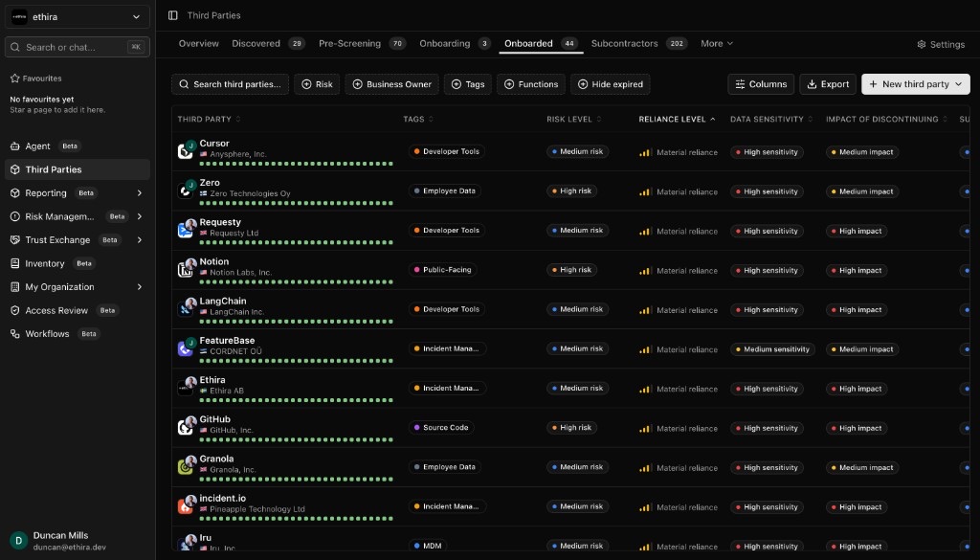Sort by Reliance Level column
This screenshot has width=980, height=560.
pyautogui.click(x=677, y=120)
